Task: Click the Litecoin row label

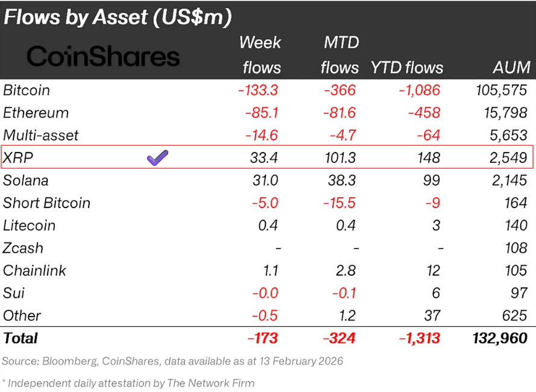Action: pyautogui.click(x=29, y=226)
